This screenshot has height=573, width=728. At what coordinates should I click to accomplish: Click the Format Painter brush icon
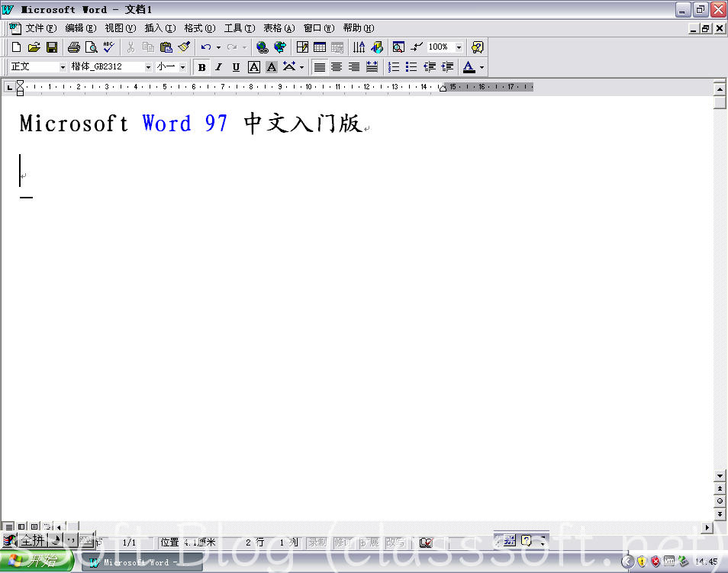[184, 47]
